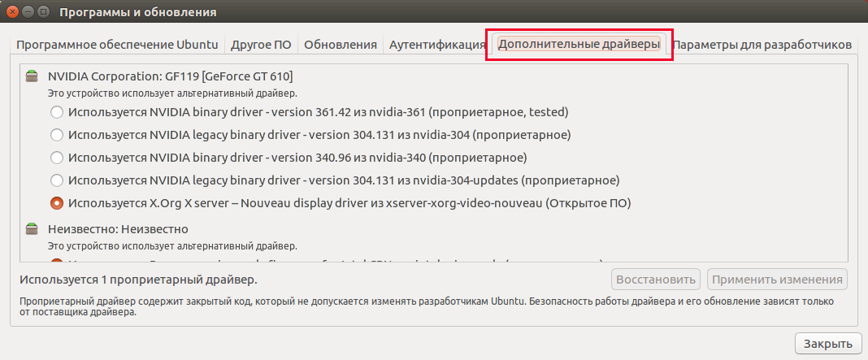868x360 pixels.
Task: Click the Восстановить button
Action: (656, 280)
